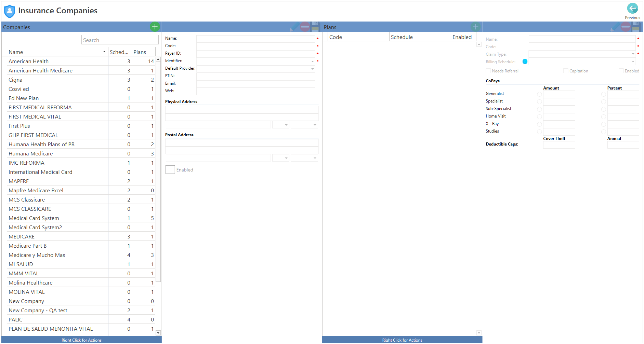Pick X - Ray Percent radio button
This screenshot has height=344, width=644.
click(x=603, y=124)
